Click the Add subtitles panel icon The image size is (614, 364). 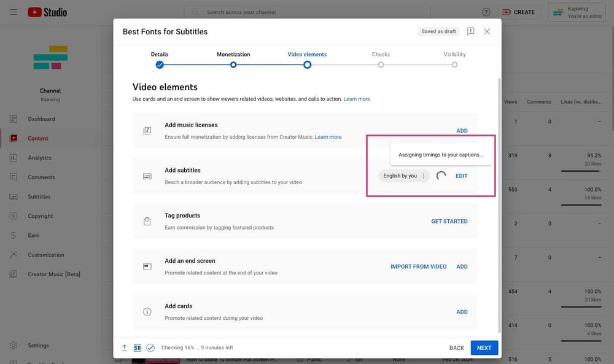click(147, 175)
